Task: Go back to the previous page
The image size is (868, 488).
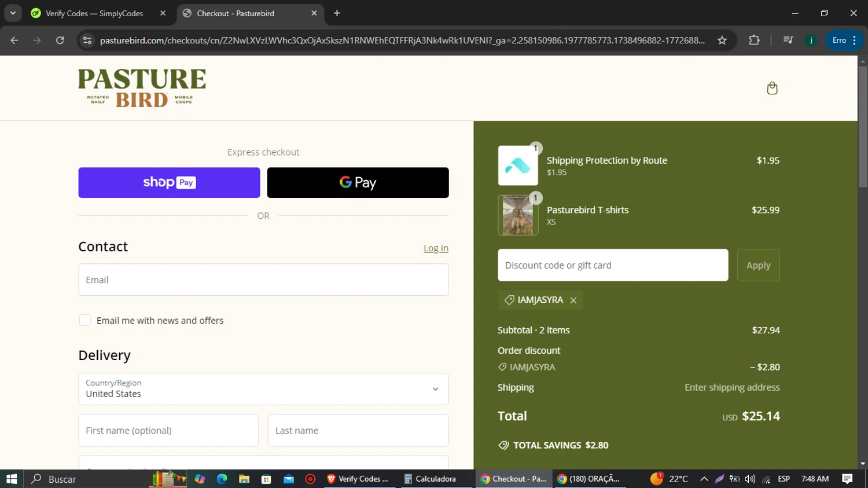Action: coord(14,40)
